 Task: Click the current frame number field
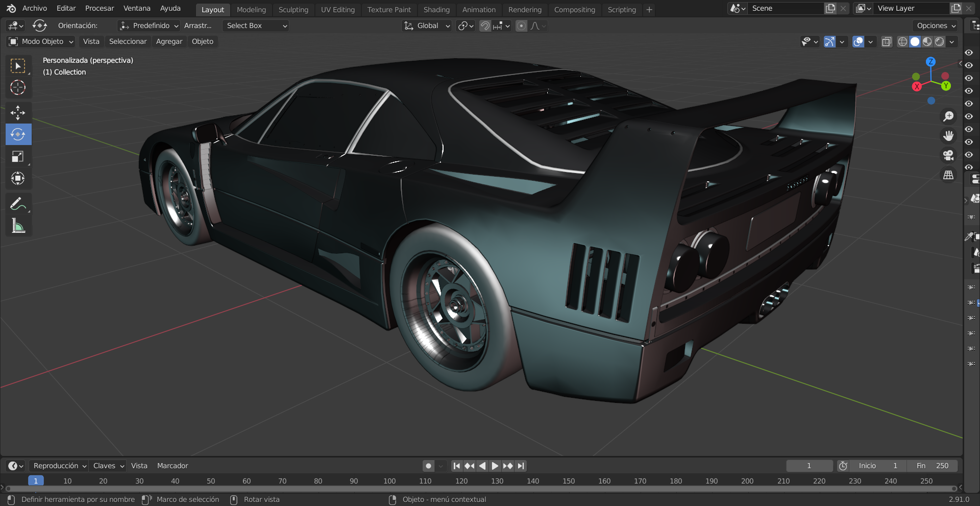click(809, 466)
